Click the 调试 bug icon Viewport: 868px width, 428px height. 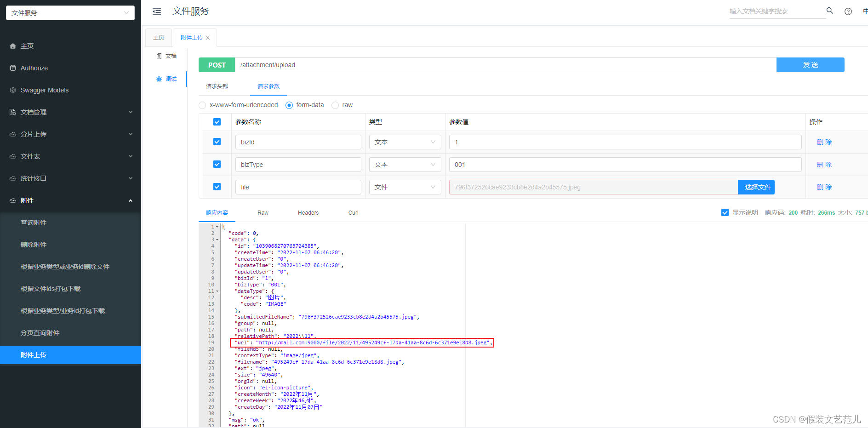pyautogui.click(x=159, y=79)
